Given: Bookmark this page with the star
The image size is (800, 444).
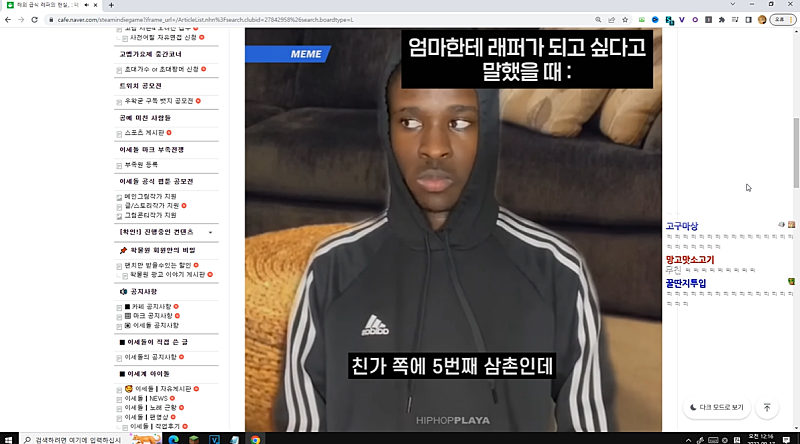Looking at the screenshot, I should [625, 20].
